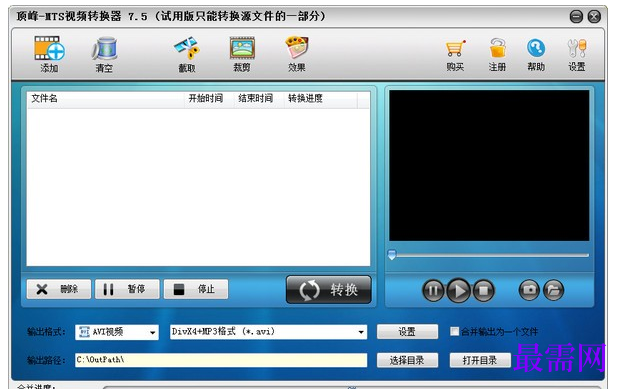Click the 选择目录 choose folder button

pos(407,360)
